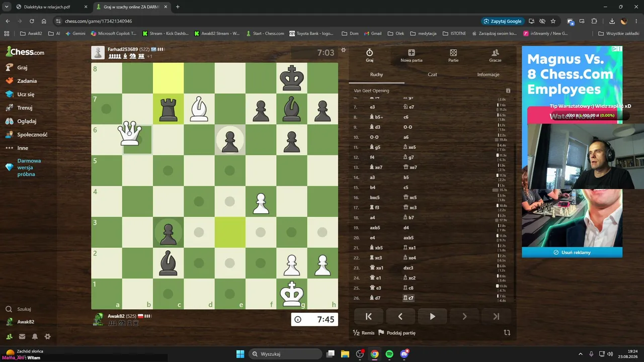Viewport: 644px width, 362px height.
Task: Open Spotify from the taskbar
Action: tap(389, 354)
